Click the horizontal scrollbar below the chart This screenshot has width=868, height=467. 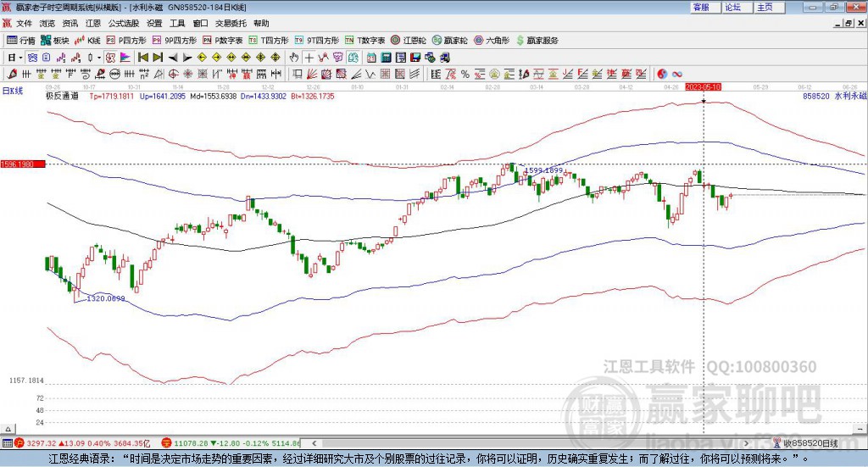pyautogui.click(x=542, y=442)
